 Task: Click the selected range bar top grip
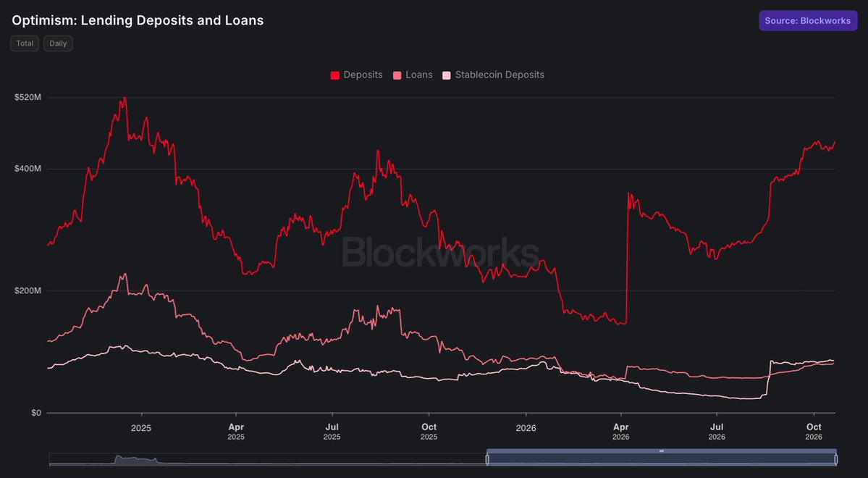pyautogui.click(x=662, y=451)
